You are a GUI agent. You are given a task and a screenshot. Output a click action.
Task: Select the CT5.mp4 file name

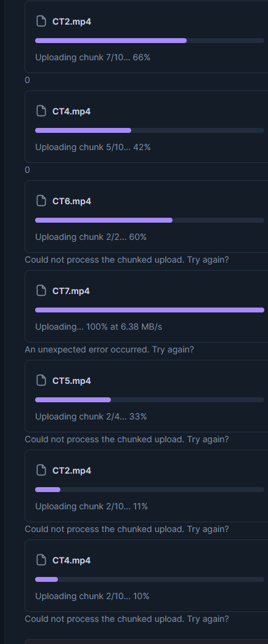71,381
